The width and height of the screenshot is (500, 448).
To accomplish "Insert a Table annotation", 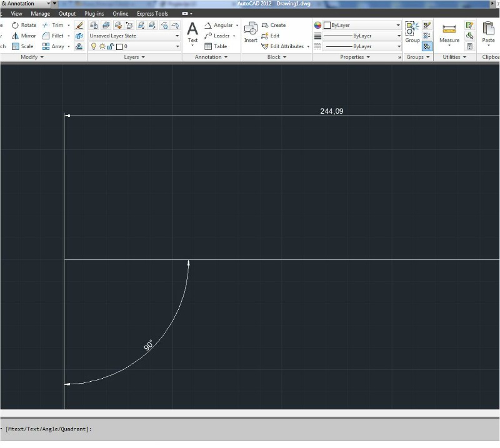I will point(216,46).
